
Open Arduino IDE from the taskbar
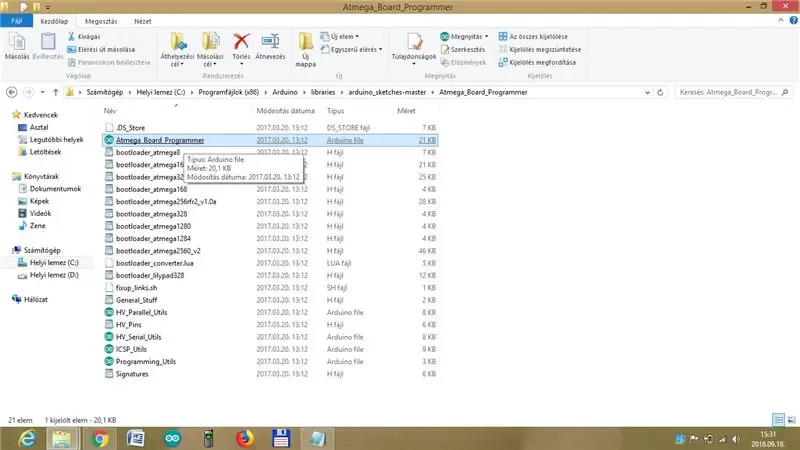tap(172, 439)
